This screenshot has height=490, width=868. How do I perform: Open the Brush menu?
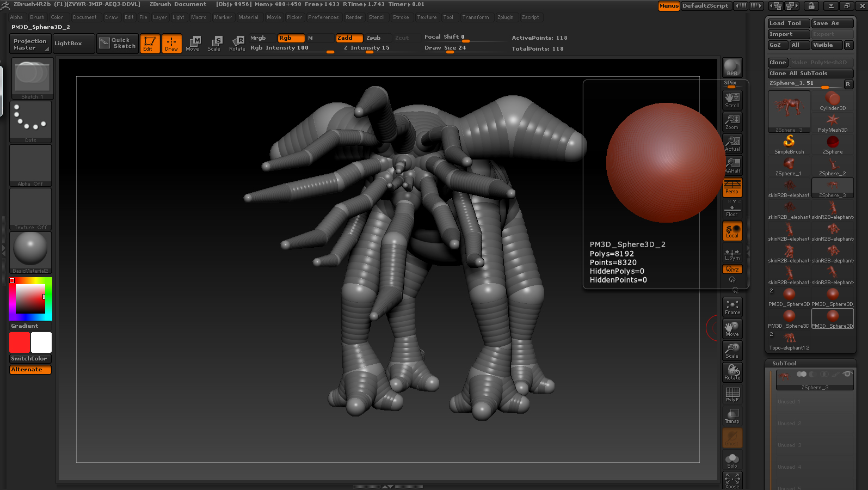pos(37,17)
